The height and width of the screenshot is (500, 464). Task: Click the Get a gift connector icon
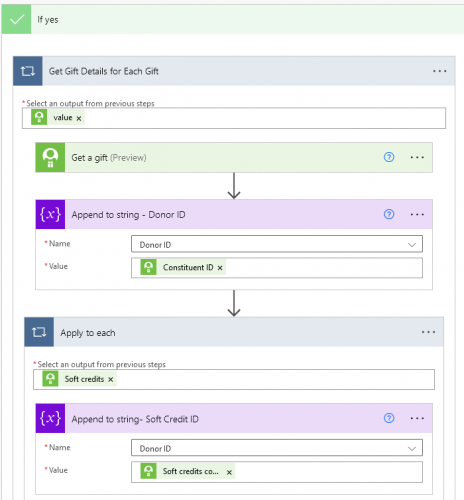tap(50, 157)
